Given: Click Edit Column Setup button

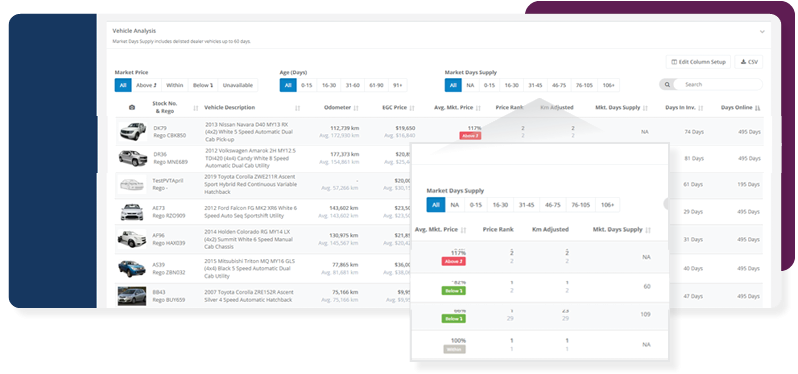Looking at the screenshot, I should pos(698,62).
